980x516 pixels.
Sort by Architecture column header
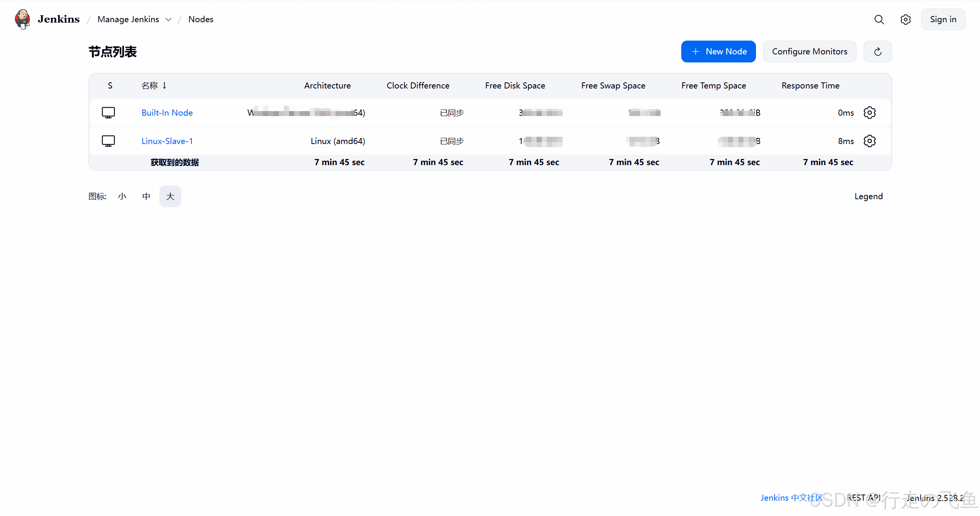tap(327, 85)
